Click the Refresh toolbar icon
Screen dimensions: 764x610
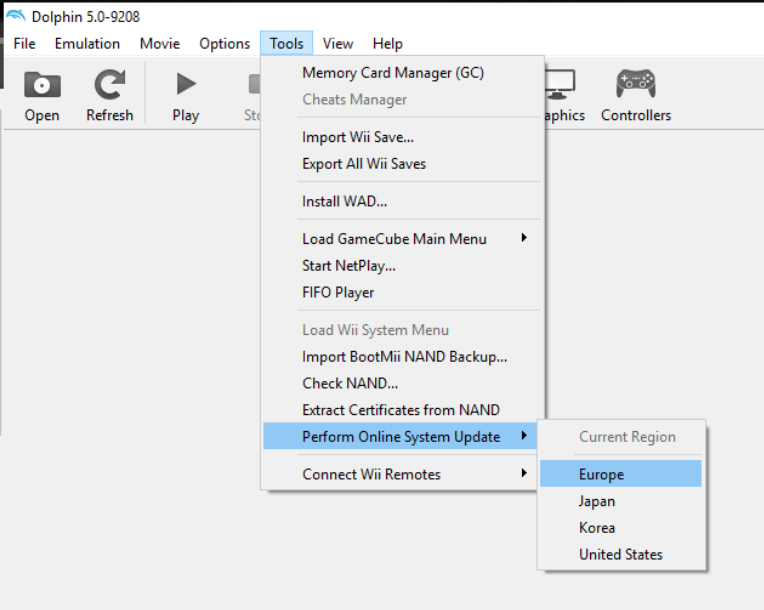pos(109,86)
